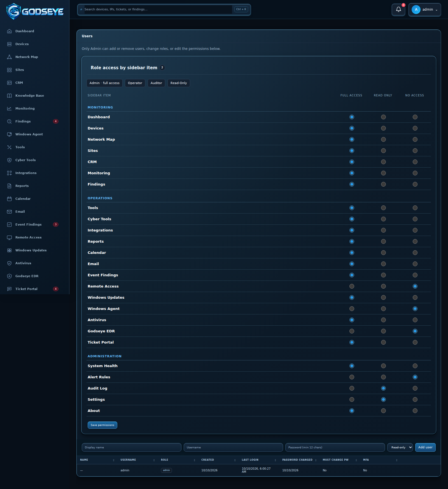Click the Godseye logo
This screenshot has width=448, height=489.
coord(35,11)
